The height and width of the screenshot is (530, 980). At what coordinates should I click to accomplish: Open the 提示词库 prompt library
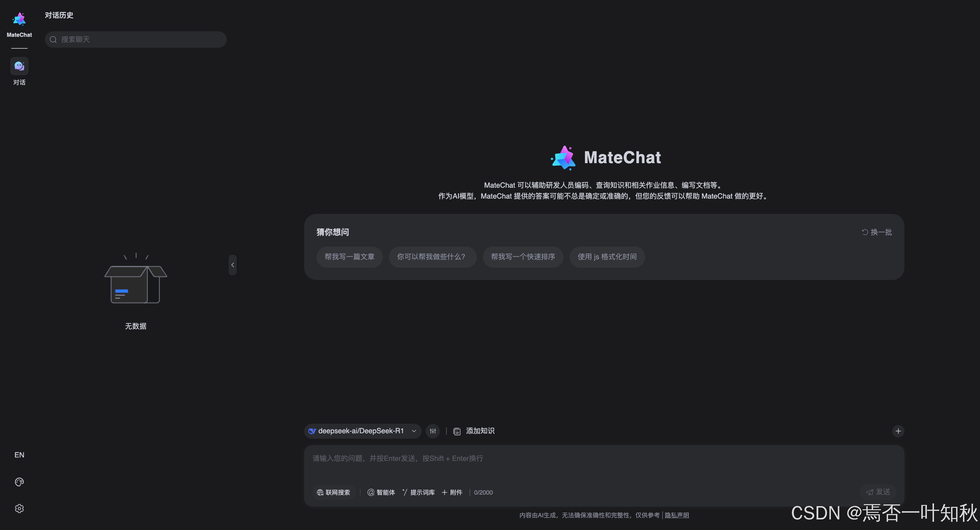pos(418,492)
